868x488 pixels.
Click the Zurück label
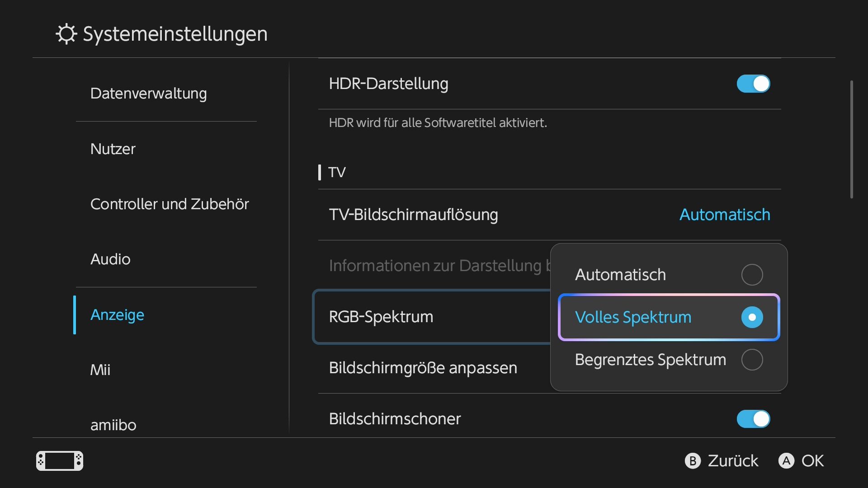(x=733, y=461)
